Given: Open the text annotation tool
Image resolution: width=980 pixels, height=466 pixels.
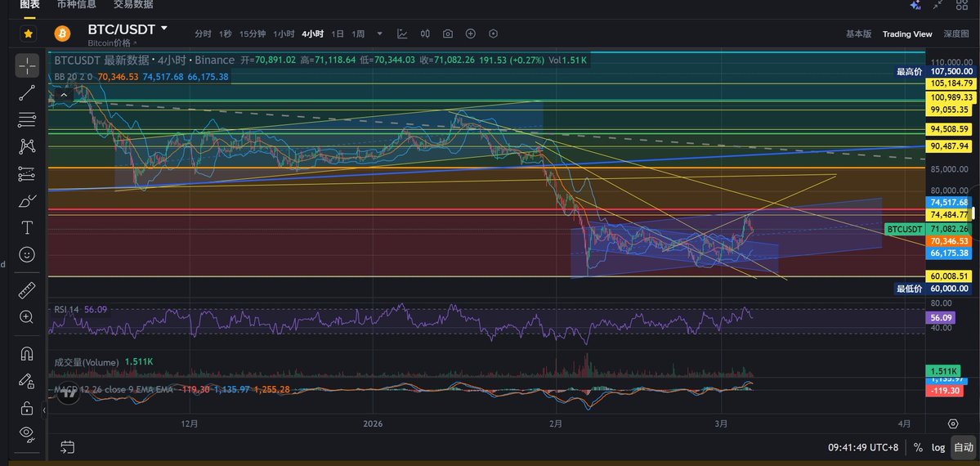Looking at the screenshot, I should pos(27,227).
